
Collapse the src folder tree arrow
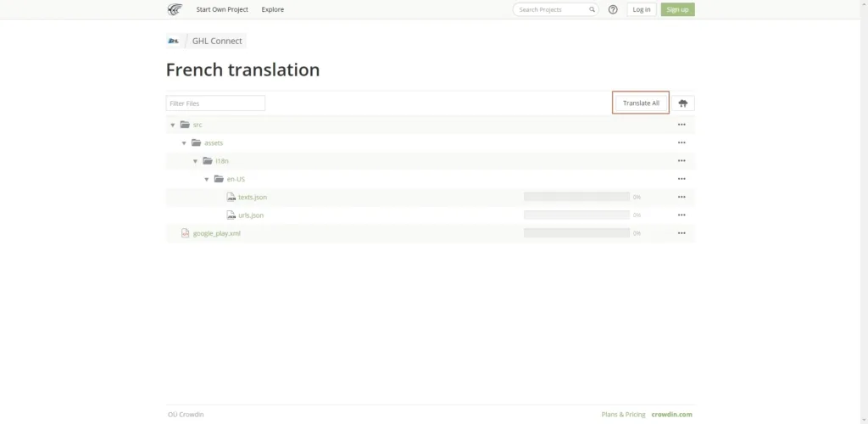(x=173, y=126)
